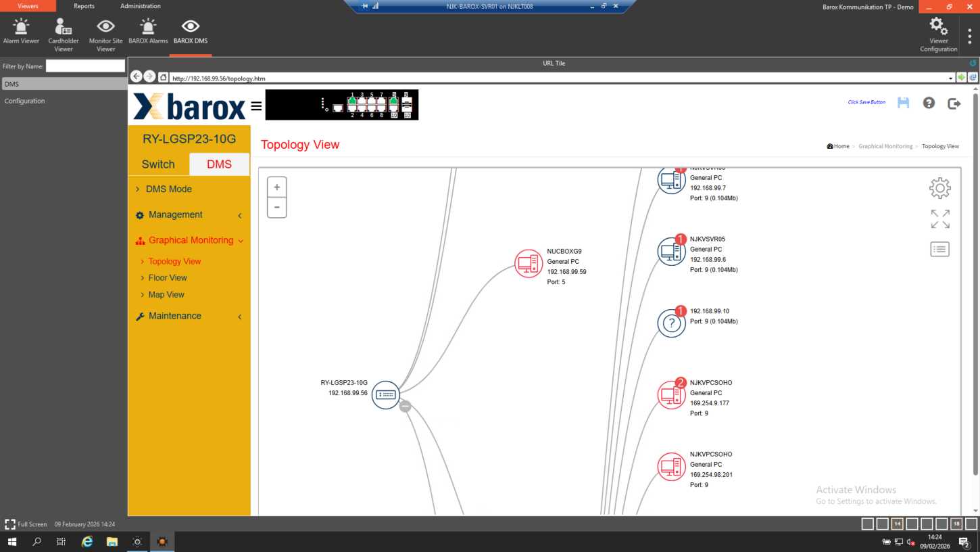Collapse the RY-LGSP23-10G node branch
This screenshot has height=552, width=980.
(405, 407)
